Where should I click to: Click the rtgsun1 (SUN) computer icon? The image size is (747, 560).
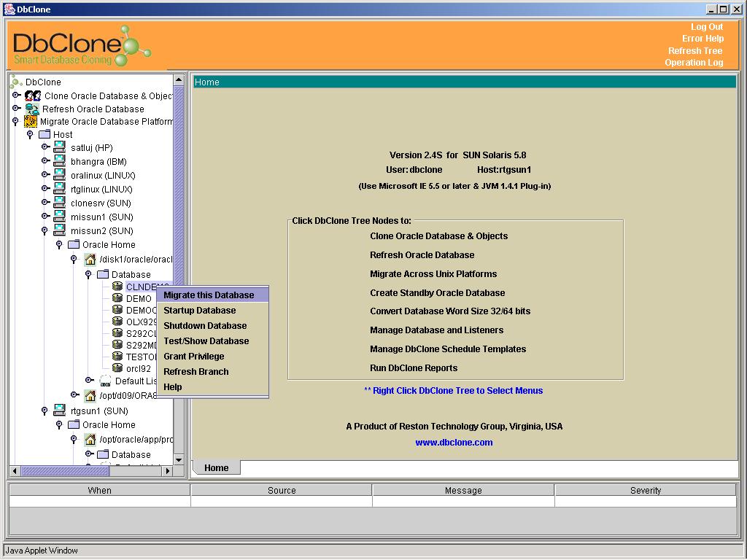(x=60, y=410)
